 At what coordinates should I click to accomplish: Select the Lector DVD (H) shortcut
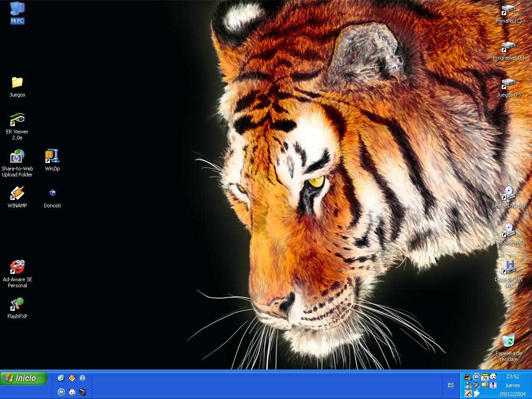(x=508, y=193)
